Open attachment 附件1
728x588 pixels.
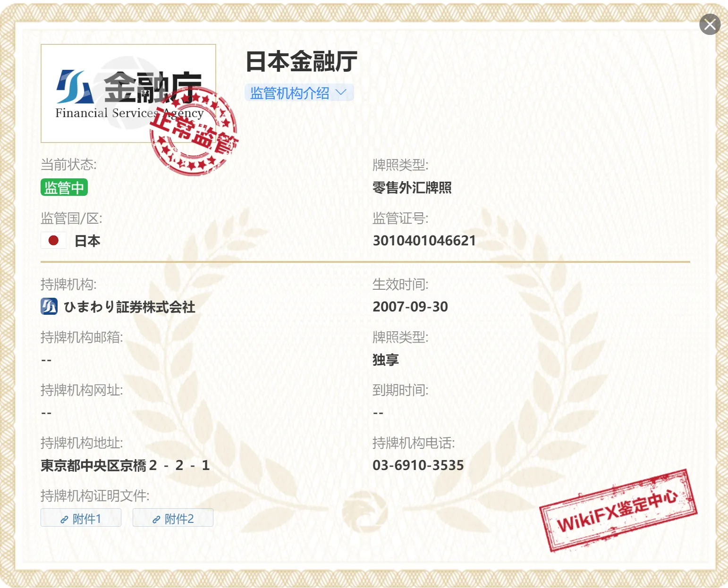[81, 518]
